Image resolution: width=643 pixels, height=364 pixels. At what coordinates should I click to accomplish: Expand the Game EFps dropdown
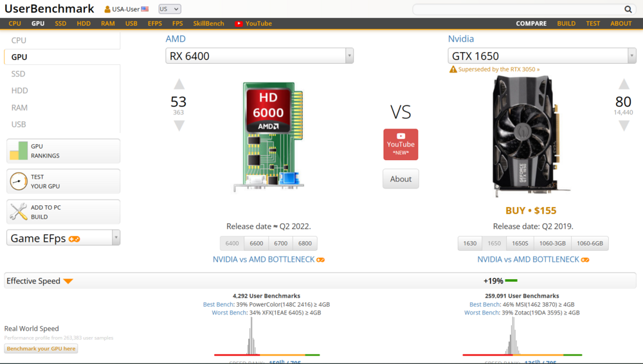(x=63, y=238)
